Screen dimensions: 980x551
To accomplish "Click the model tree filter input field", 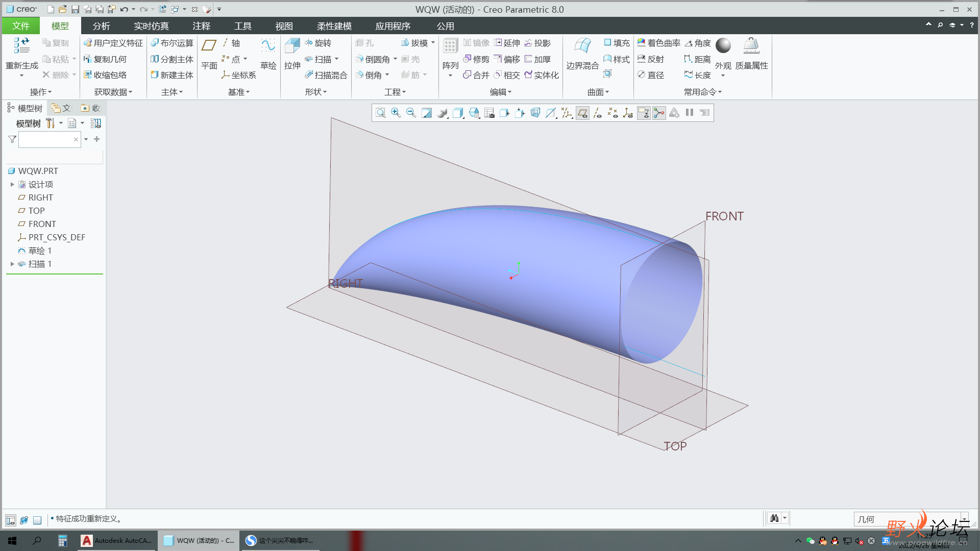I will point(50,139).
